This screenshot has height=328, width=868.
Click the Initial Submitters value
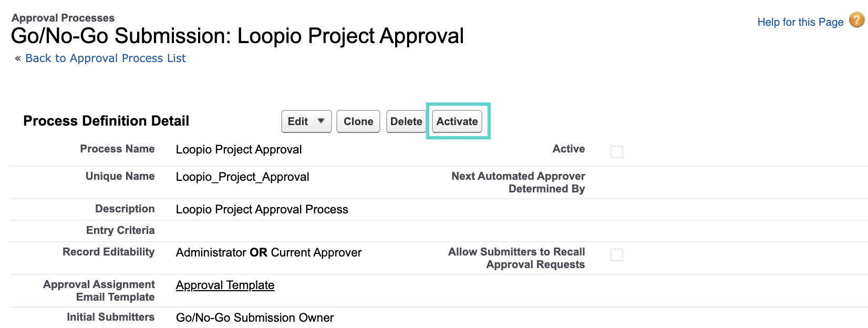[255, 317]
